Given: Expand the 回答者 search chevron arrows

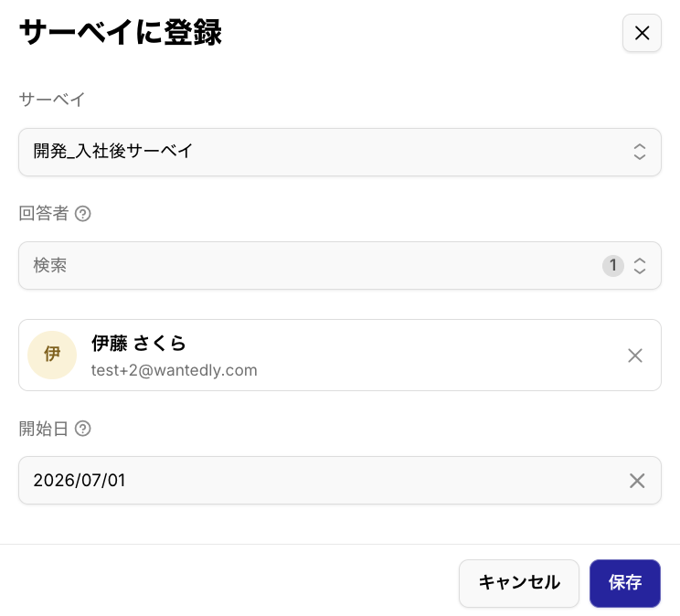Looking at the screenshot, I should coord(640,266).
